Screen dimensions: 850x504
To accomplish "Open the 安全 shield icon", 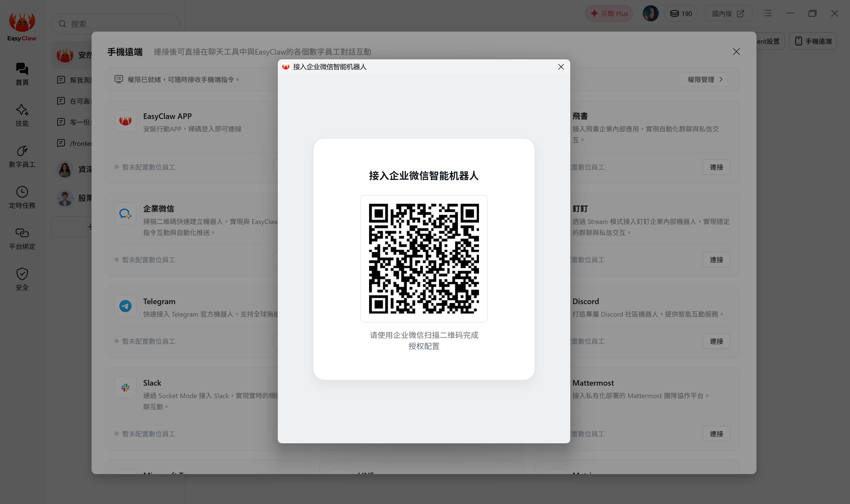I will tap(22, 274).
